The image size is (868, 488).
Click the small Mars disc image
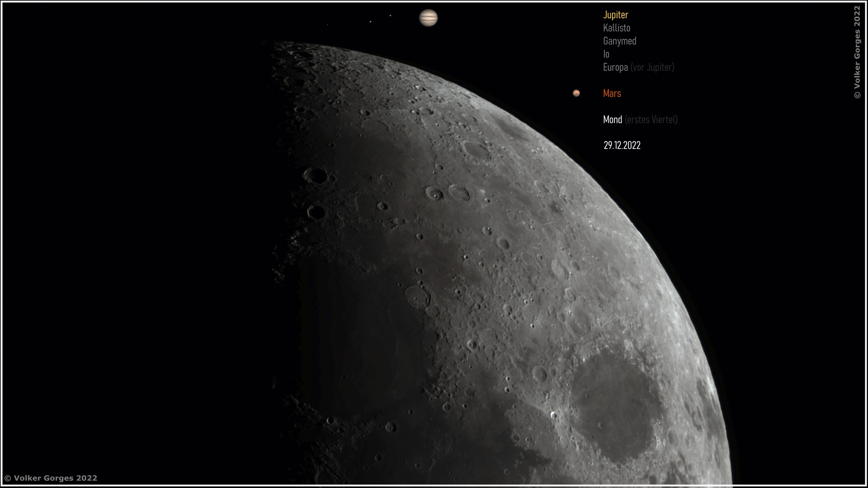[576, 93]
